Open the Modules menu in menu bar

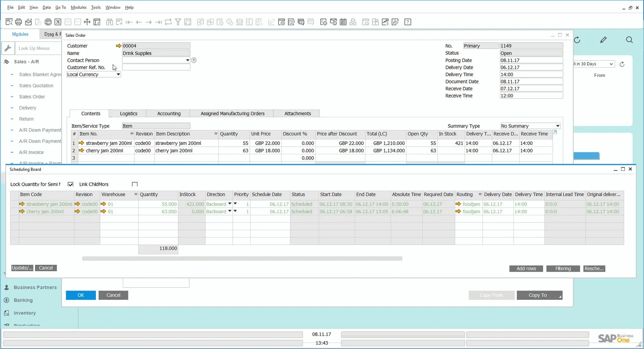coord(78,7)
